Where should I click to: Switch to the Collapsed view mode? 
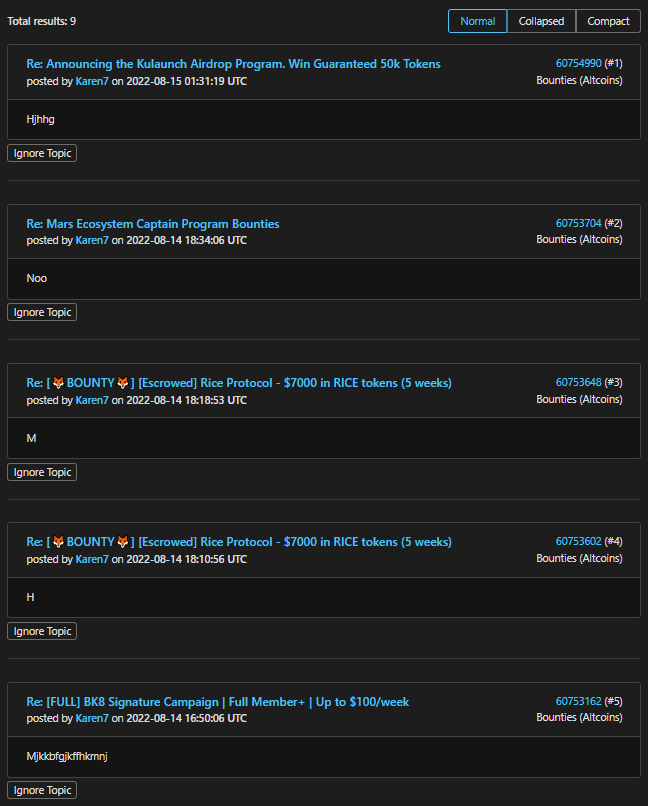541,21
